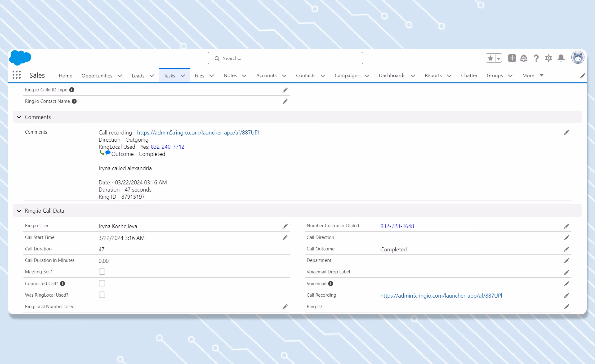The width and height of the screenshot is (595, 364).
Task: Toggle the Was RingLocal Used? checkbox
Action: coord(102,295)
